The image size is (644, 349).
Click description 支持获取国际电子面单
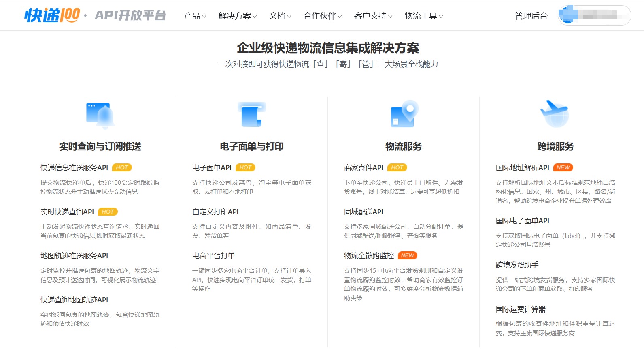(x=555, y=240)
